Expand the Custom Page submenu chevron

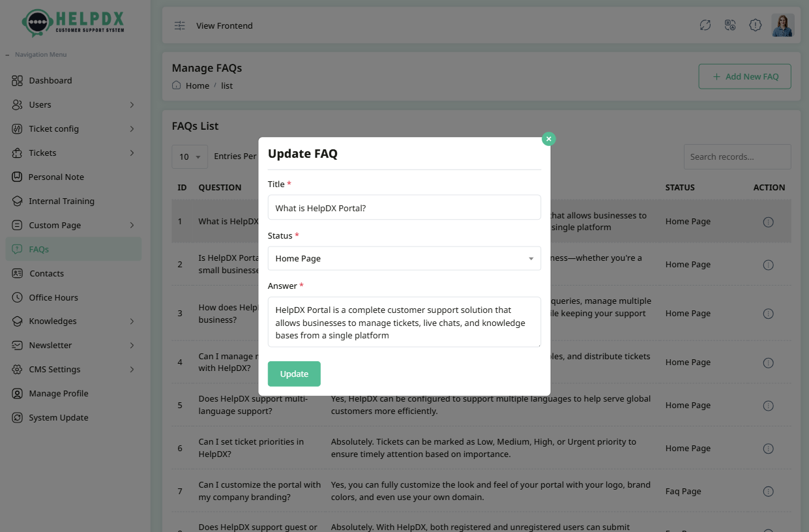point(132,225)
